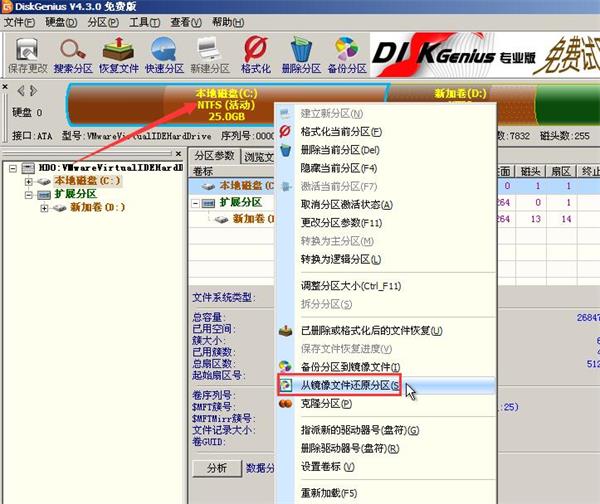This screenshot has height=504, width=600.
Task: Expand 新加卷 (D:) tree node
Action: (44, 208)
